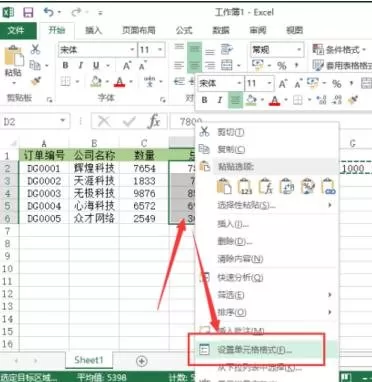Click the Format Painter brush in clipboard group
This screenshot has height=382, width=372.
(x=35, y=81)
